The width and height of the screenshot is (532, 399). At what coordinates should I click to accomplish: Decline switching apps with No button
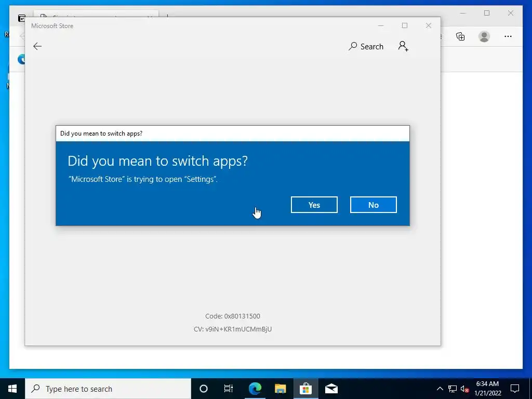pyautogui.click(x=373, y=205)
